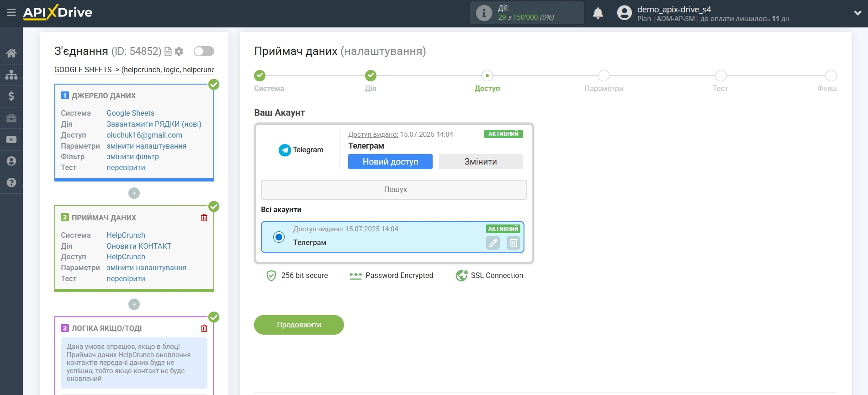Click the connection name GOOGLE SHEETS text
This screenshot has width=868, height=395.
pos(134,69)
